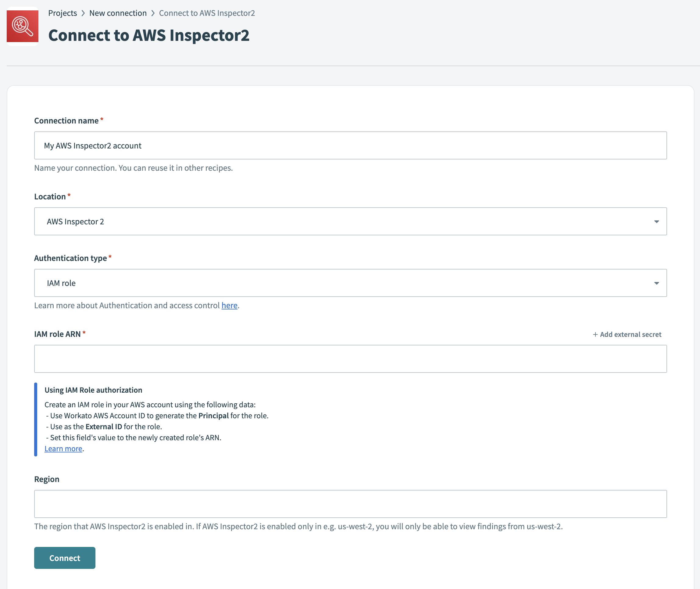This screenshot has width=700, height=589.
Task: Open the Authentication and access control here link
Action: click(x=230, y=305)
